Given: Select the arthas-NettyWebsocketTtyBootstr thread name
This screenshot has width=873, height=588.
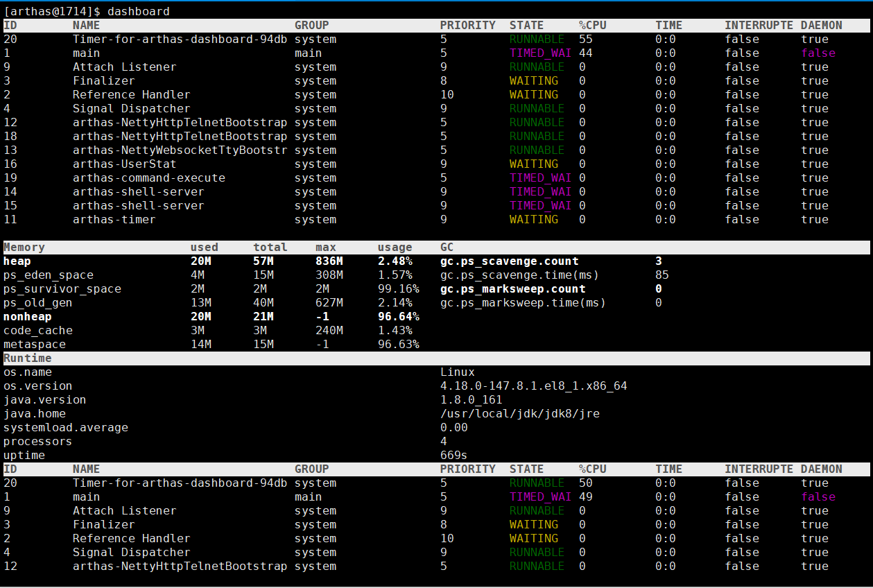Looking at the screenshot, I should tap(180, 150).
